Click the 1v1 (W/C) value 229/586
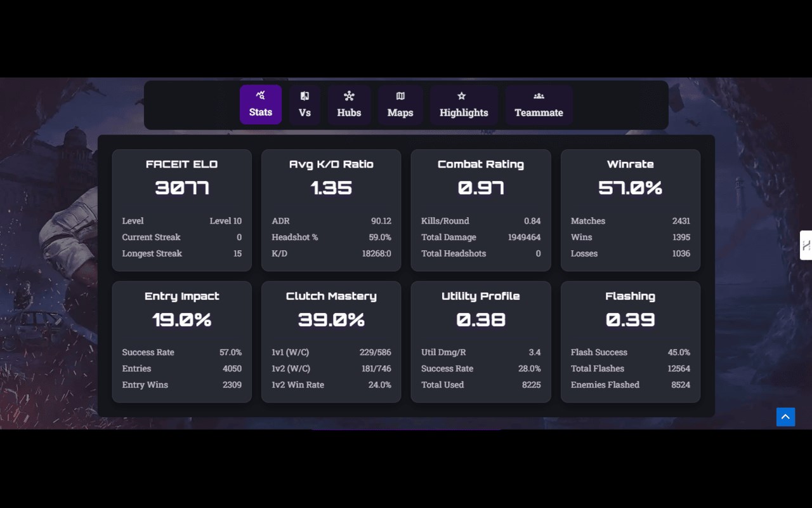812x508 pixels. tap(376, 352)
